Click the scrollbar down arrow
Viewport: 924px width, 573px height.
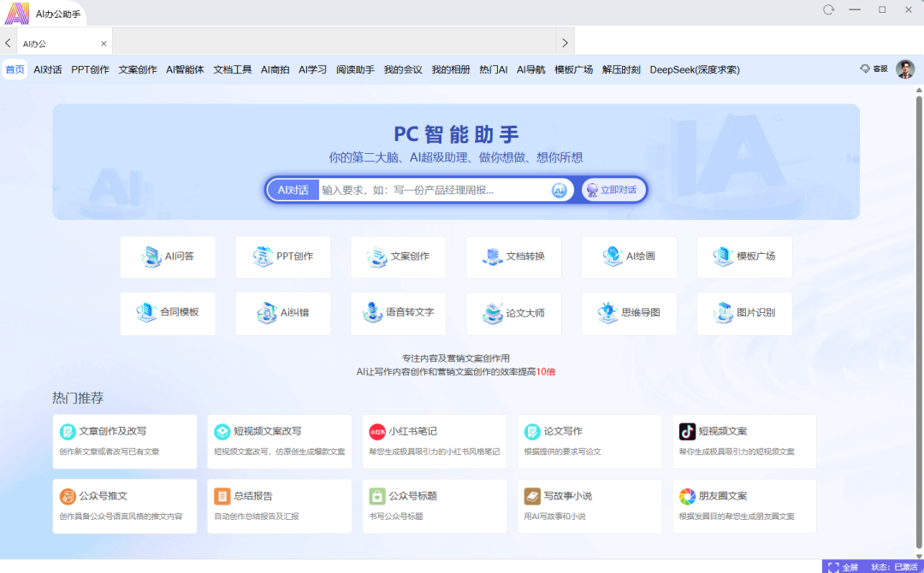[x=919, y=556]
